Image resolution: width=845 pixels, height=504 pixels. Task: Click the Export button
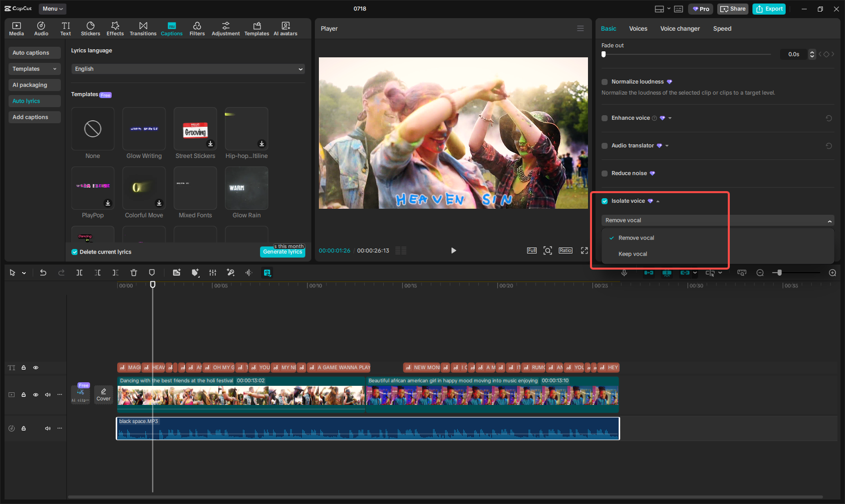(x=769, y=9)
